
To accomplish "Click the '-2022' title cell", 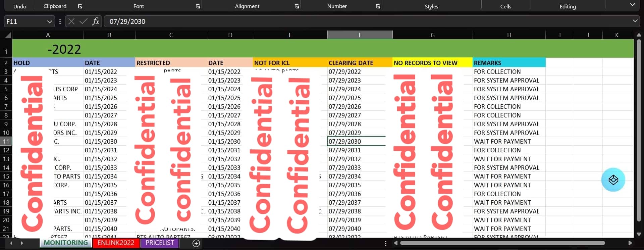I will point(64,49).
